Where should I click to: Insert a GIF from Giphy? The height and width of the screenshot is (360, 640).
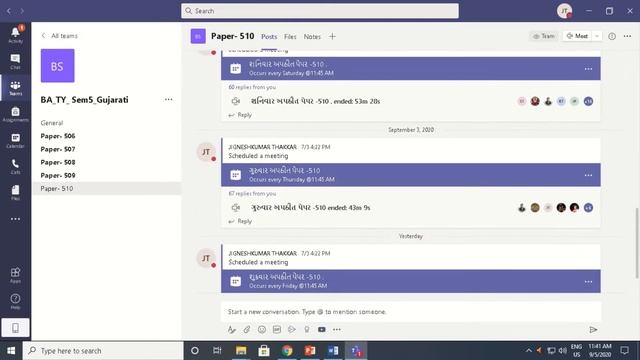[x=277, y=329]
